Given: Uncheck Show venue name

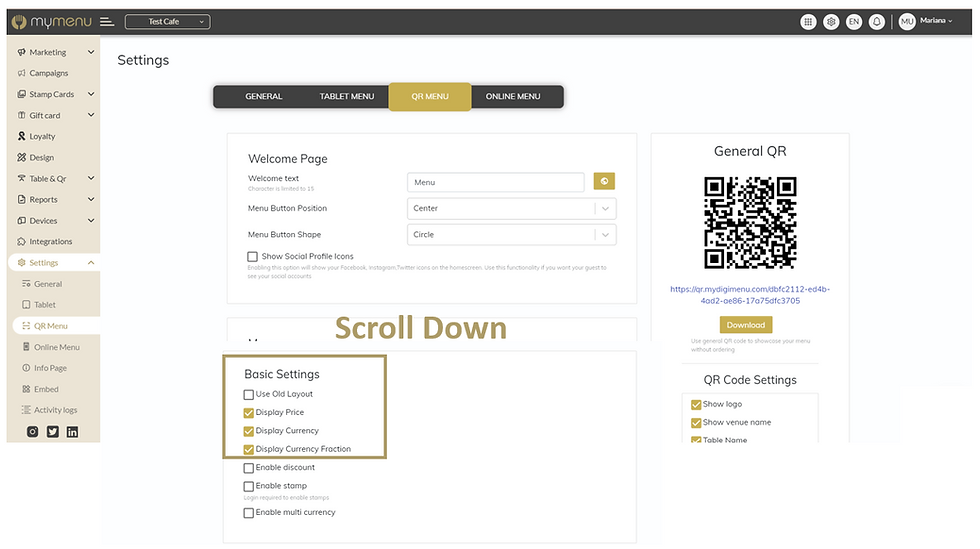Looking at the screenshot, I should click(696, 423).
